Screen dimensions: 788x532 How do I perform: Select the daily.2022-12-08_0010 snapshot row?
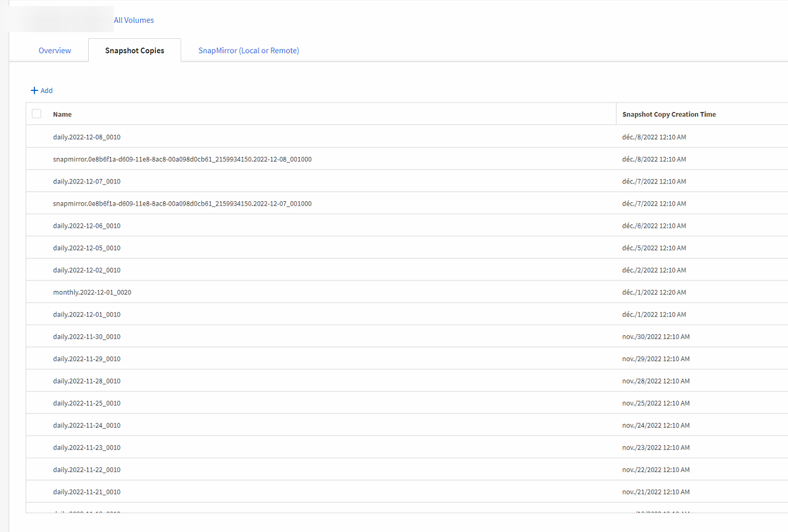pyautogui.click(x=87, y=137)
